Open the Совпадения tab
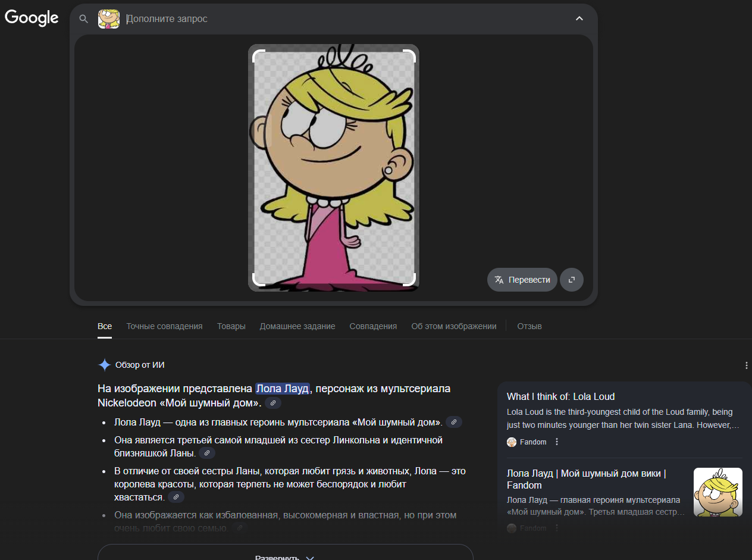This screenshot has height=560, width=752. (373, 326)
